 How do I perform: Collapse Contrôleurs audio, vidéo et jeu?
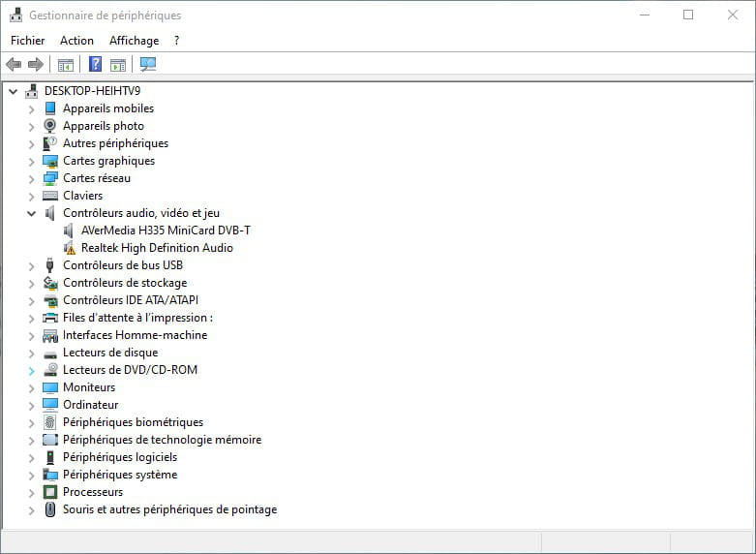pyautogui.click(x=31, y=213)
